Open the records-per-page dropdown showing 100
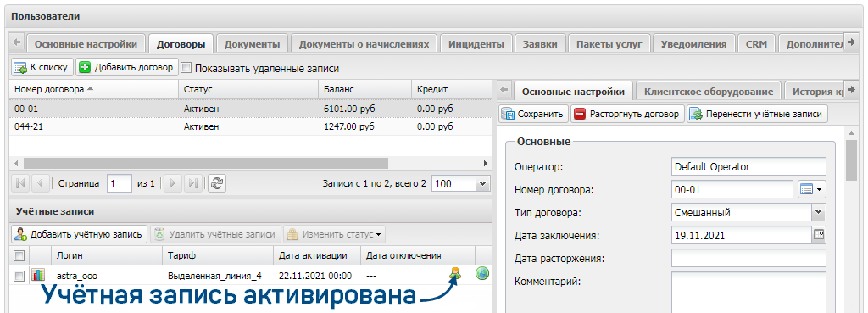The height and width of the screenshot is (313, 868). coord(482,183)
